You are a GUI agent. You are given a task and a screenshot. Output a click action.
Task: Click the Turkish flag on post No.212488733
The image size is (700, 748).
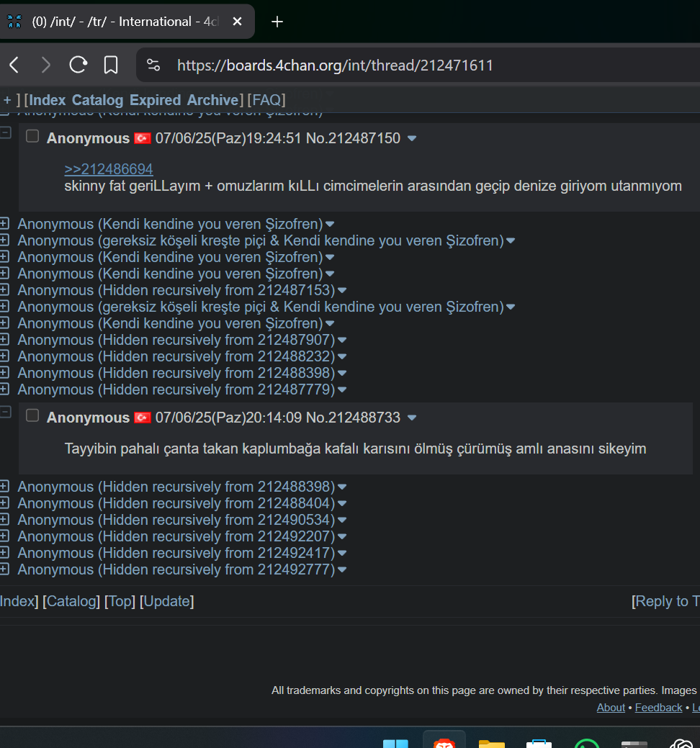point(142,418)
